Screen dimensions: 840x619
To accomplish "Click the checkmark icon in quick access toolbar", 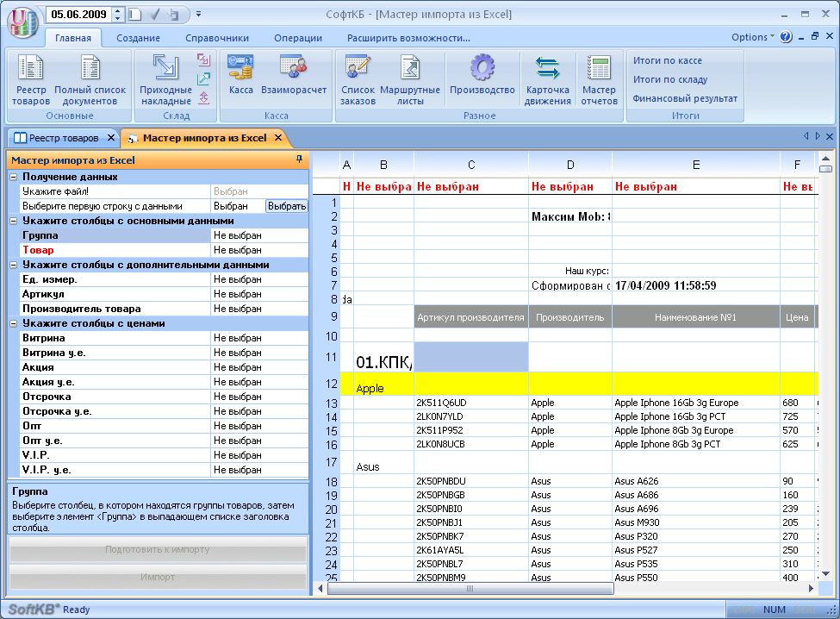I will (x=155, y=14).
